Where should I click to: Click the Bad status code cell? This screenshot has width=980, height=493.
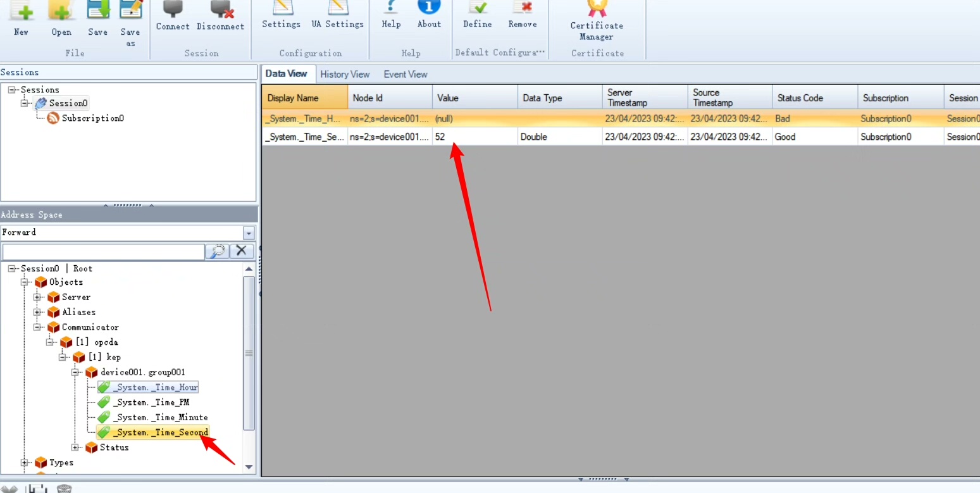point(816,118)
